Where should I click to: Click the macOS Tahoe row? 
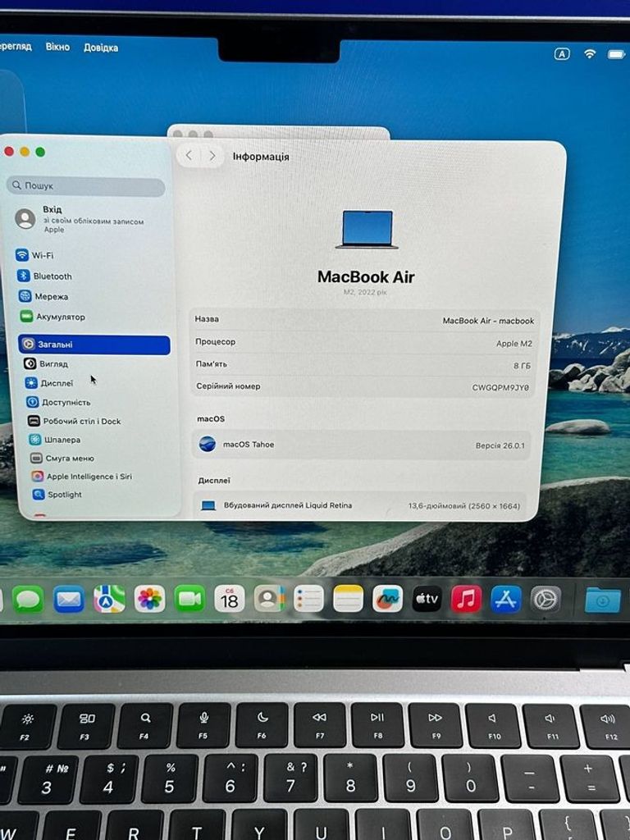[x=362, y=445]
